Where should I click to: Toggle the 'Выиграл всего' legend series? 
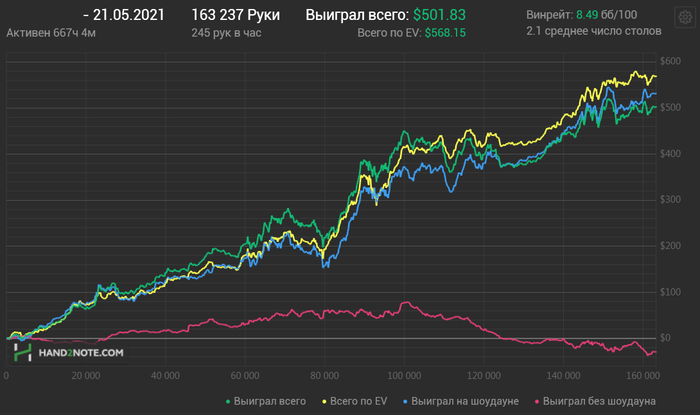tap(266, 401)
